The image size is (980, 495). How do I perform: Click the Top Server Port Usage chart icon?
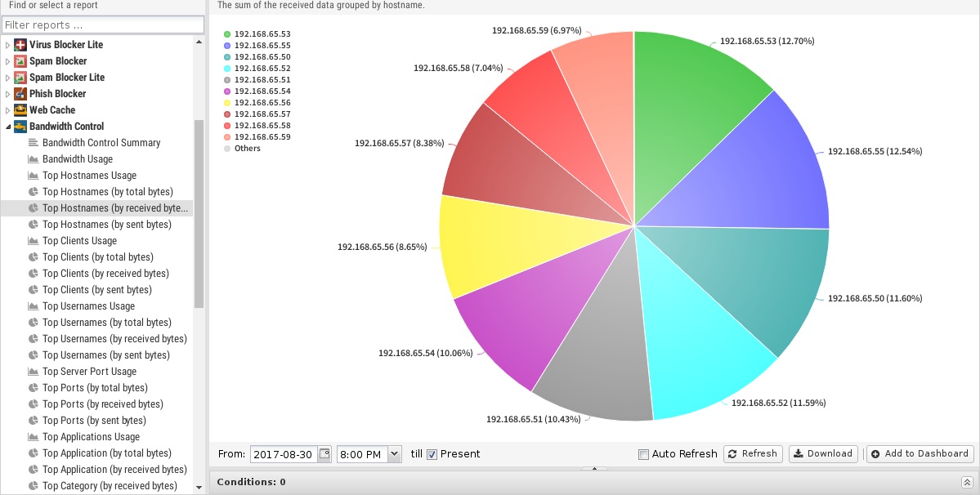[34, 372]
